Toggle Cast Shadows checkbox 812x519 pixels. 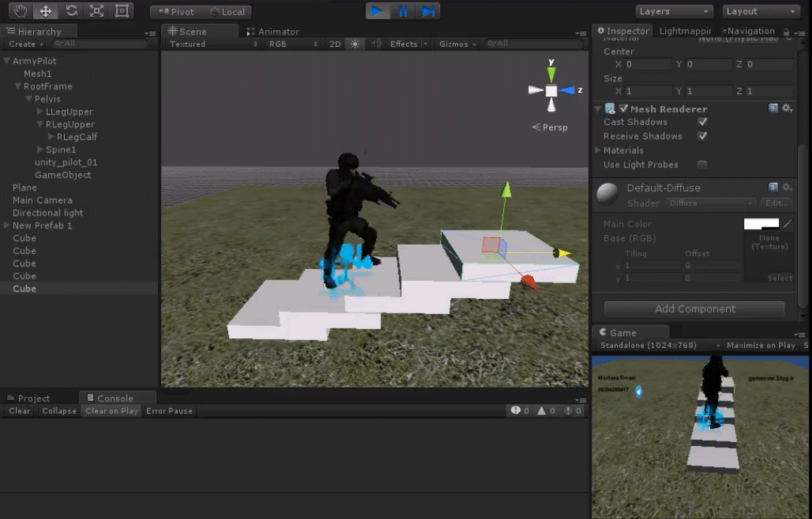(702, 122)
